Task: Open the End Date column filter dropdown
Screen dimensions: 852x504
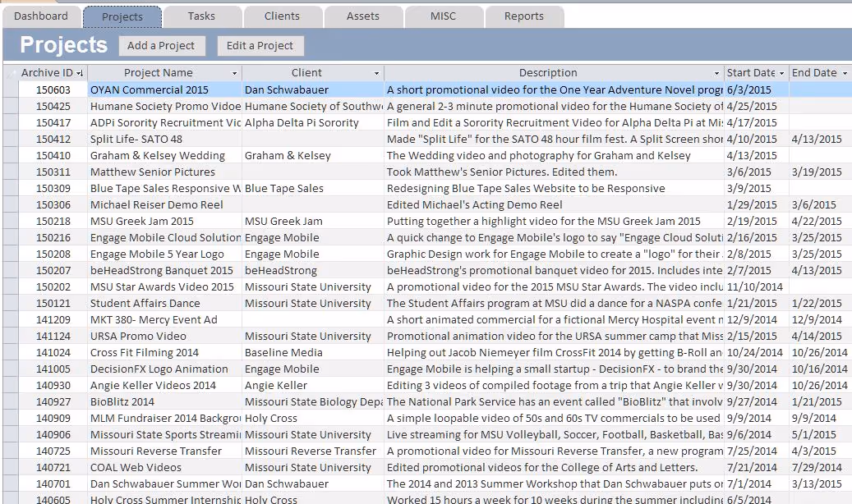Action: click(845, 73)
